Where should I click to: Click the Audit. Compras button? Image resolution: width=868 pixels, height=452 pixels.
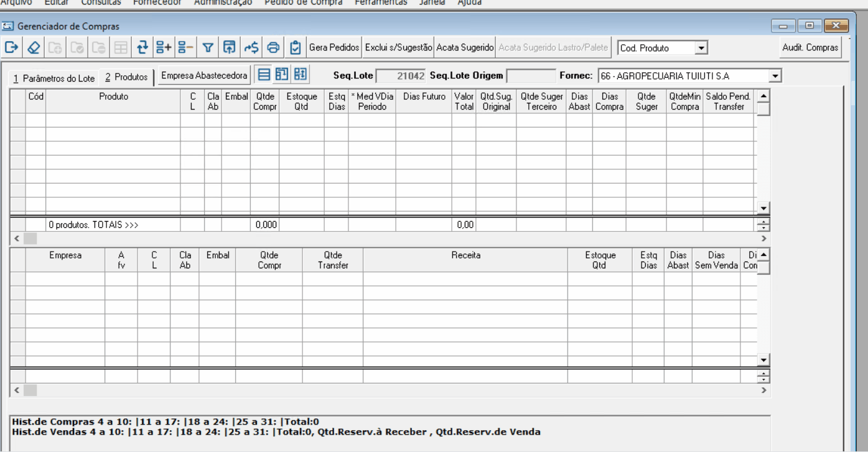[x=811, y=47]
